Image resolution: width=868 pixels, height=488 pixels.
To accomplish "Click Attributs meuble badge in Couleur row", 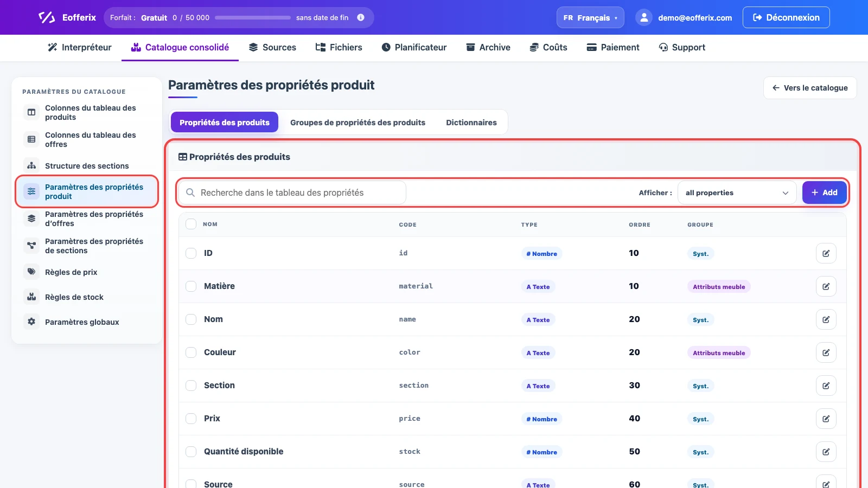I will pyautogui.click(x=719, y=352).
